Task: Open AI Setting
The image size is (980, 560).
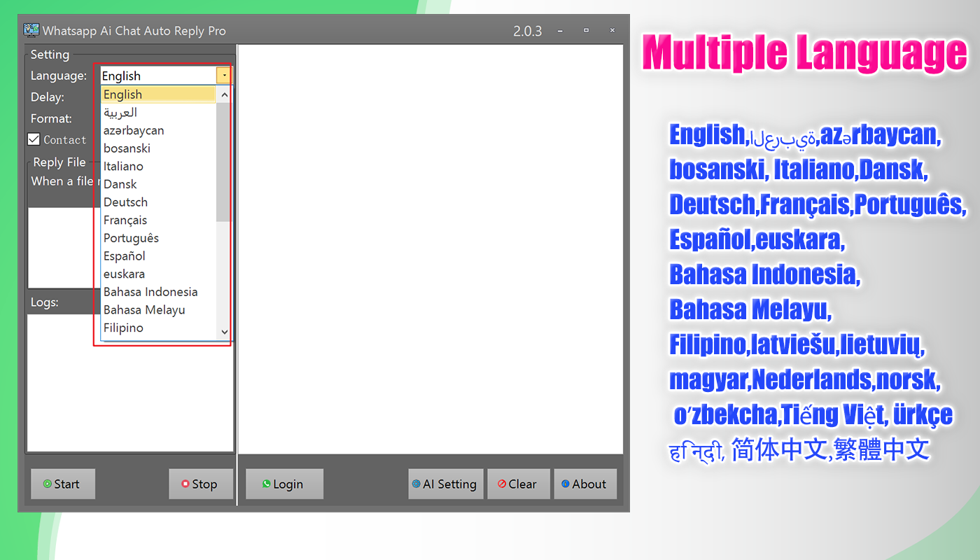Action: [x=446, y=484]
